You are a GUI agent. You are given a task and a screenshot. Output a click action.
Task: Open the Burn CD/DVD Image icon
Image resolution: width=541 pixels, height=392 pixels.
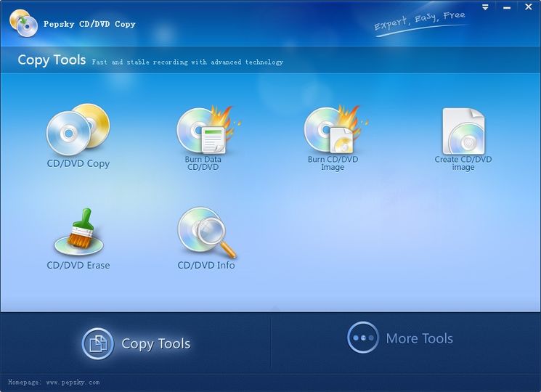pyautogui.click(x=335, y=129)
